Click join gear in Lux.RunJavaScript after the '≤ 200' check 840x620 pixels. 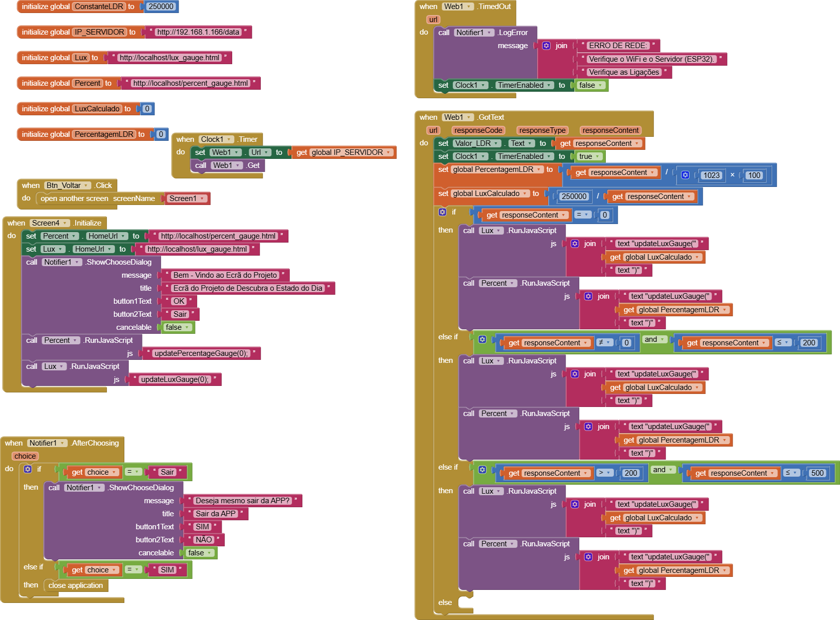click(x=575, y=374)
